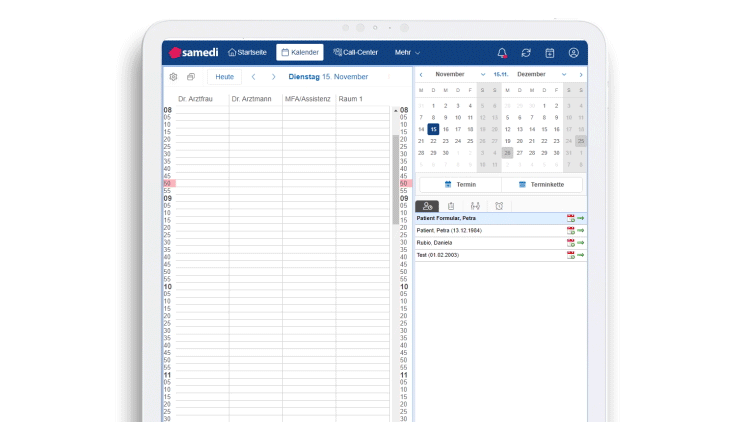
Task: Select Test (01.02.2003) row
Action: click(x=501, y=255)
